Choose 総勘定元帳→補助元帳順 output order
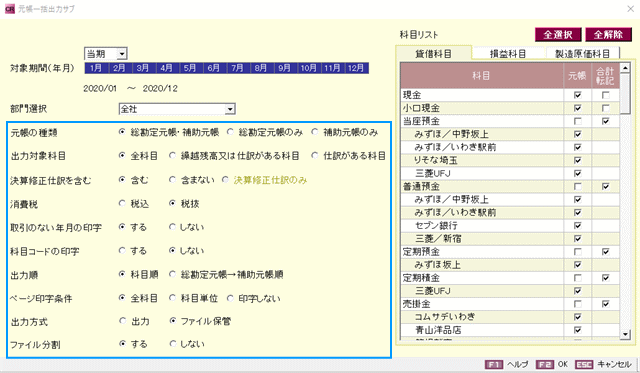Image resolution: width=640 pixels, height=373 pixels. pyautogui.click(x=173, y=274)
